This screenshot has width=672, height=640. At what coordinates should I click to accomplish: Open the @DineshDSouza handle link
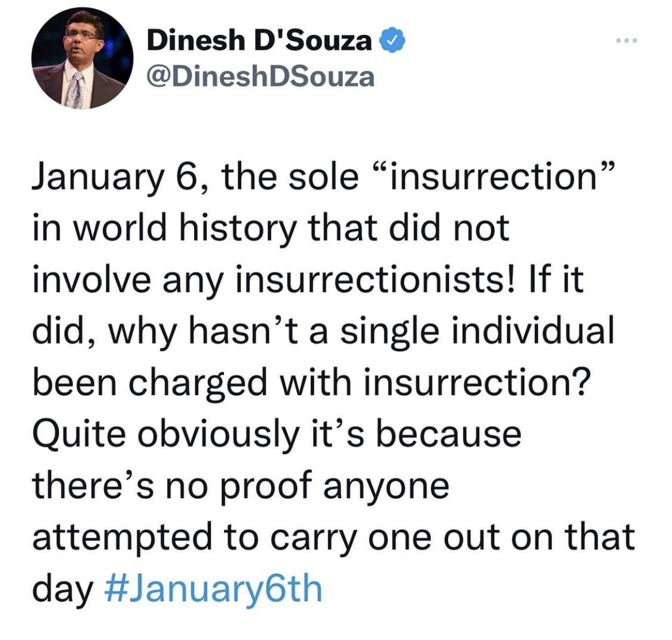tap(261, 77)
